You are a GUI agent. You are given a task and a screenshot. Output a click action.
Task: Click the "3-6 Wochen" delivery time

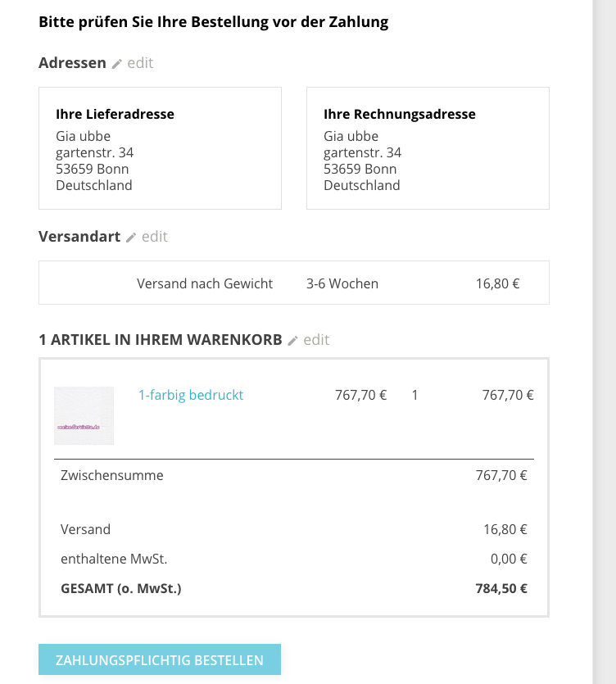point(342,283)
